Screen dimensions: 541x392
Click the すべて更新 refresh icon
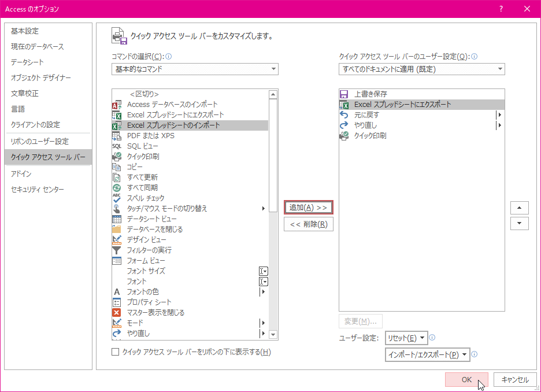tap(117, 177)
